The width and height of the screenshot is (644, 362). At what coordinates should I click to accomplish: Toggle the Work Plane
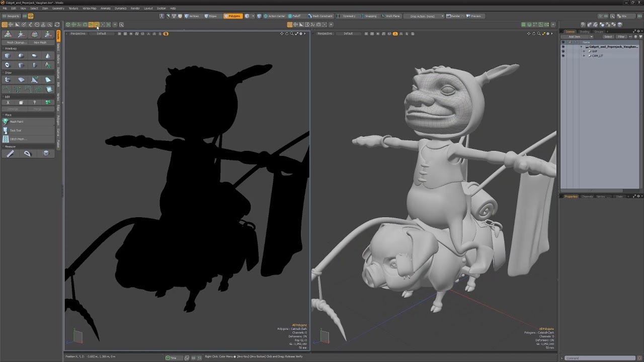coord(391,16)
